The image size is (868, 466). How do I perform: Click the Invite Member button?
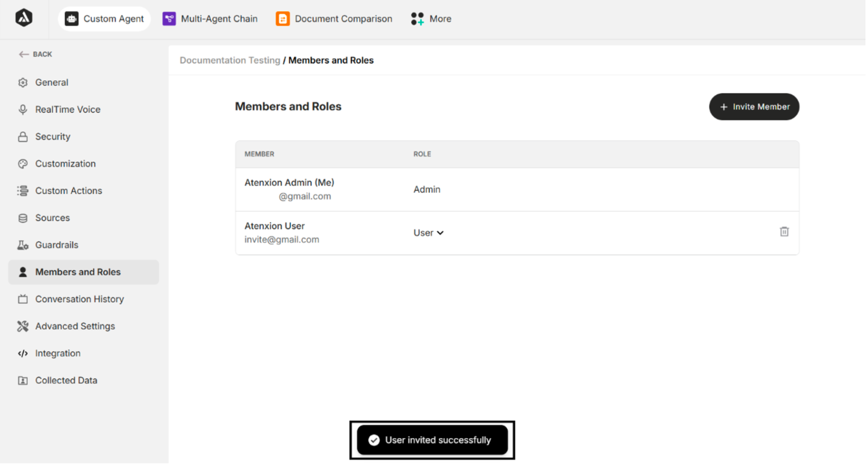coord(754,107)
